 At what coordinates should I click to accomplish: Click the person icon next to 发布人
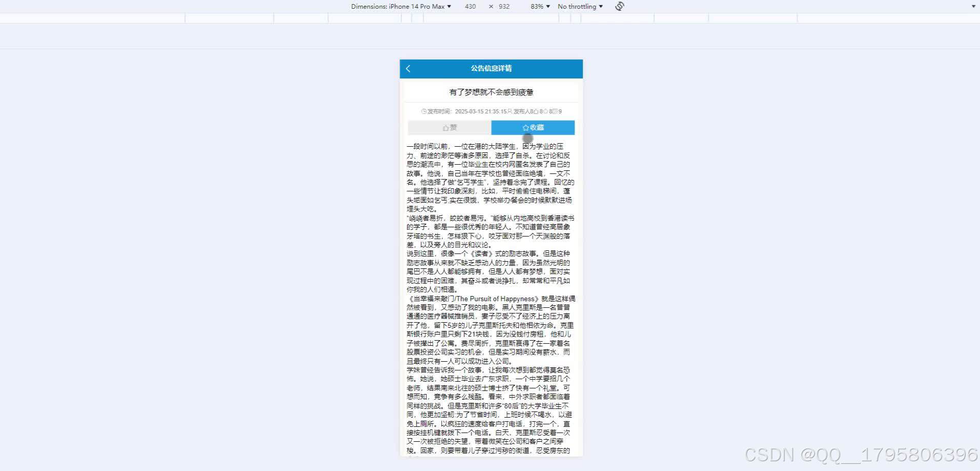point(509,111)
